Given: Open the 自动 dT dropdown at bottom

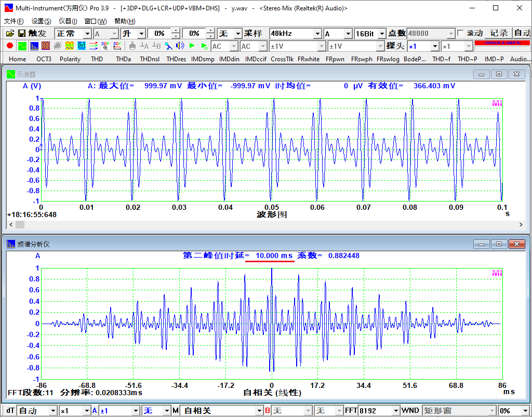Looking at the screenshot, I should click(x=53, y=411).
